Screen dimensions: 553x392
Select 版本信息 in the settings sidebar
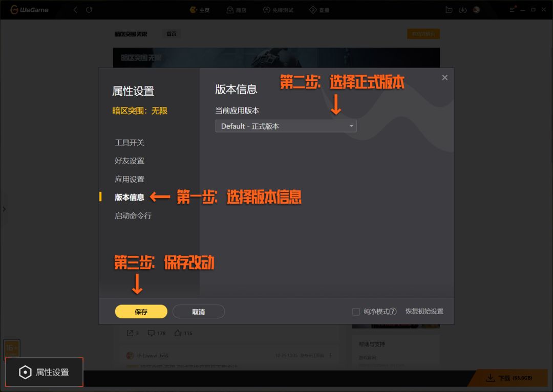tap(130, 198)
